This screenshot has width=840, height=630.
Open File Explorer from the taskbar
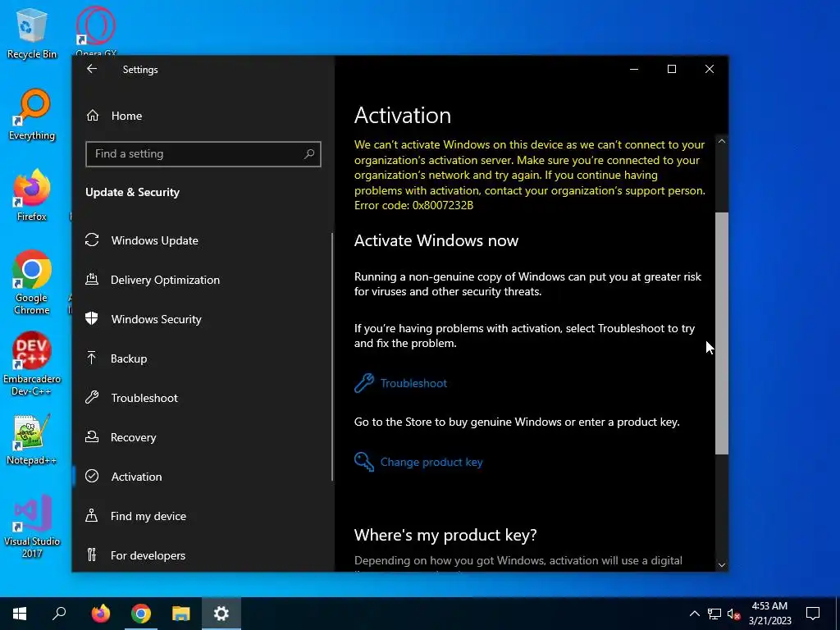(x=181, y=614)
